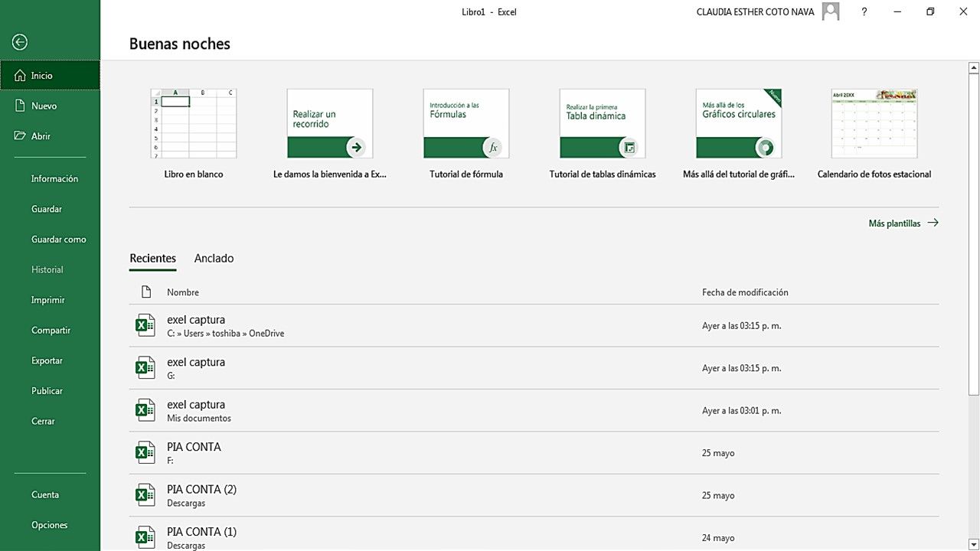Screen dimensions: 980x551
Task: Open the Imprimir page
Action: (47, 300)
